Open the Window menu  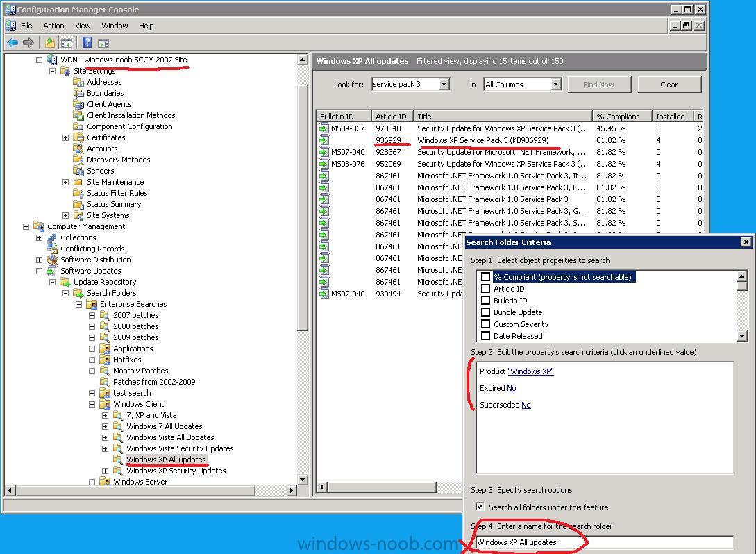tap(115, 26)
